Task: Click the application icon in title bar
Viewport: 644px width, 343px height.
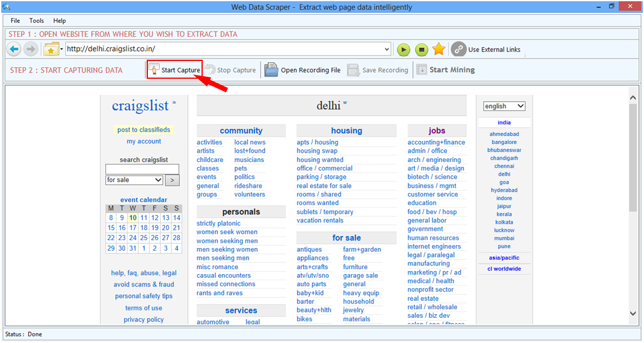Action: pos(6,7)
